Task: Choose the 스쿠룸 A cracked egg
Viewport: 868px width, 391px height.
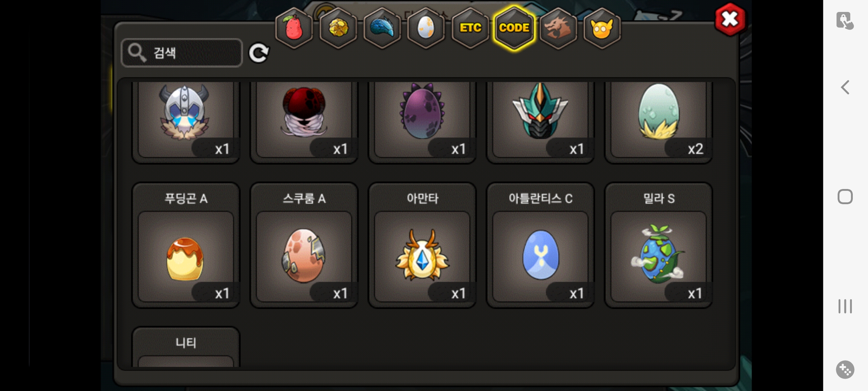Action: (304, 245)
